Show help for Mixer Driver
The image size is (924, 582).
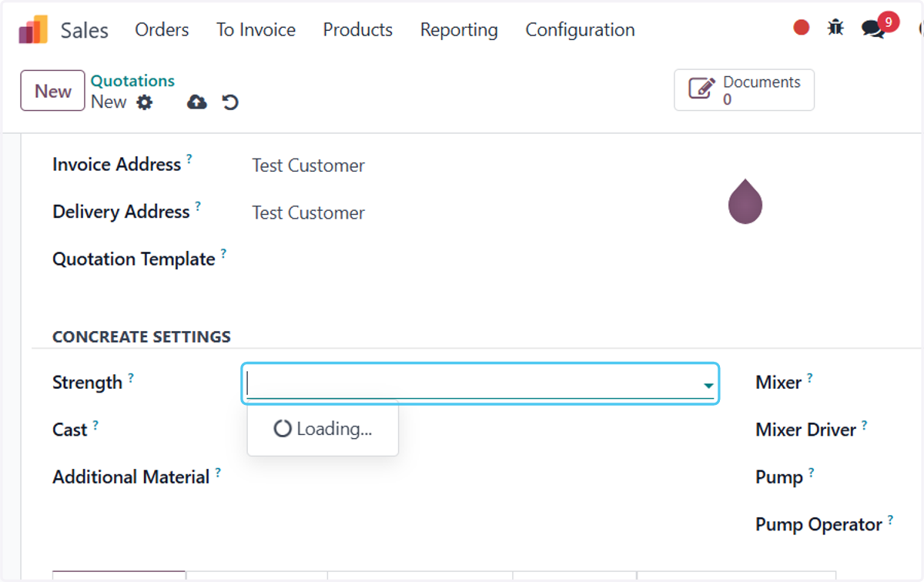[x=864, y=423]
